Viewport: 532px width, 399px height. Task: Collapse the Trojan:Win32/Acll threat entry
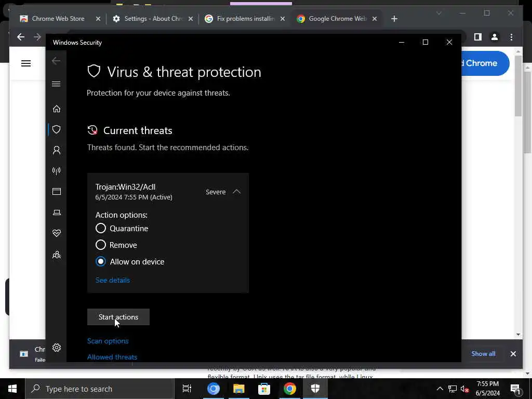[236, 192]
